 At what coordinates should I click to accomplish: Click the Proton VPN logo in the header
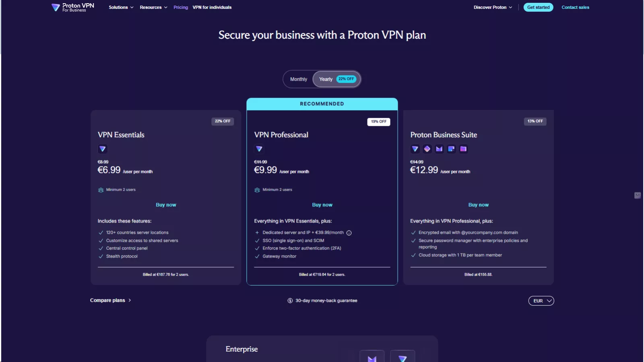[72, 7]
